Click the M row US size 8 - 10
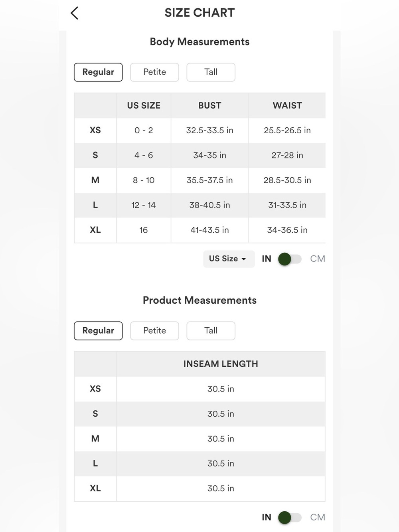 coord(144,180)
